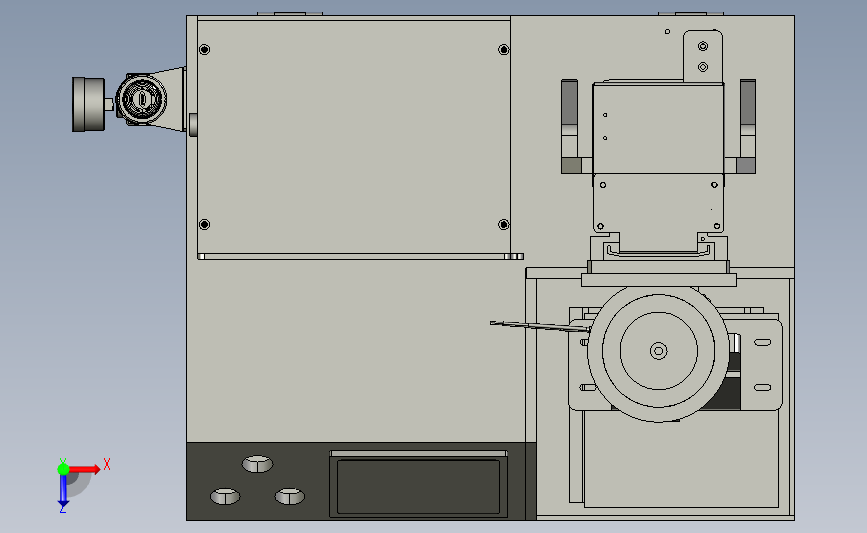Select the thin needle pointing away from the wheel
867x533 pixels.
coord(540,326)
